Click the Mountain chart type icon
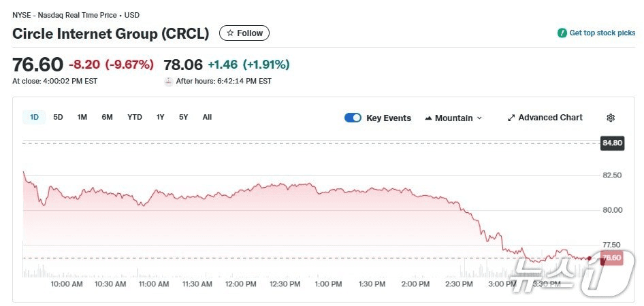This screenshot has width=644, height=306. (x=428, y=118)
